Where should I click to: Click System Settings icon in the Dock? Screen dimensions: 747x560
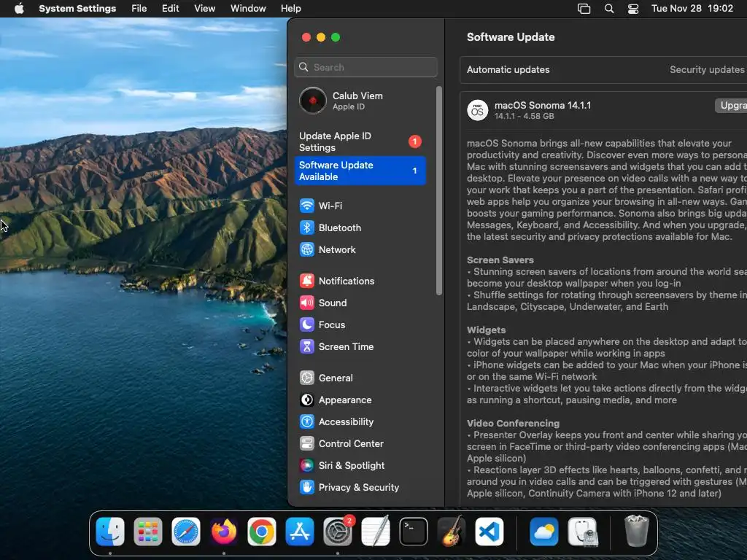[x=338, y=532]
